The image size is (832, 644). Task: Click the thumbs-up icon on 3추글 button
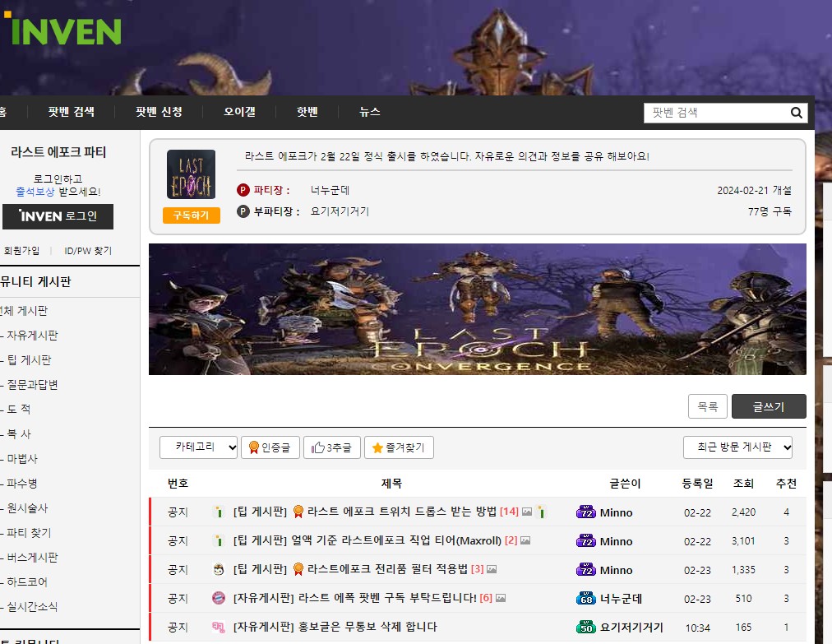click(318, 447)
